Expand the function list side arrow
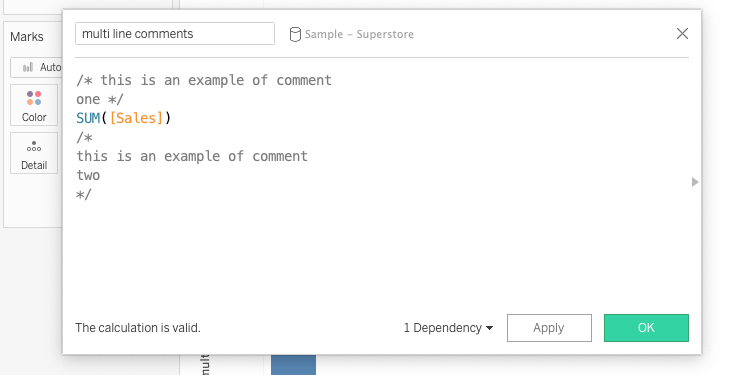The height and width of the screenshot is (375, 750). click(x=695, y=182)
